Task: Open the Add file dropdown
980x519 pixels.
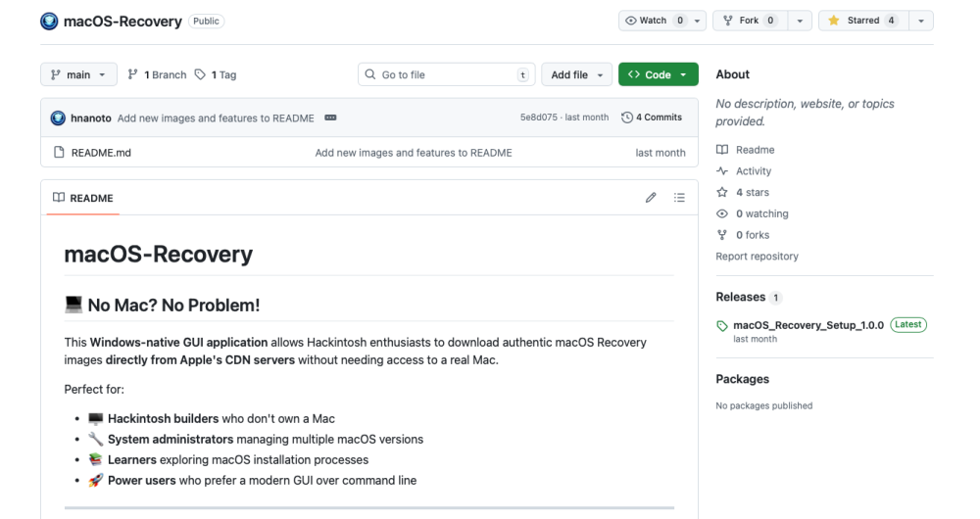Action: [576, 74]
